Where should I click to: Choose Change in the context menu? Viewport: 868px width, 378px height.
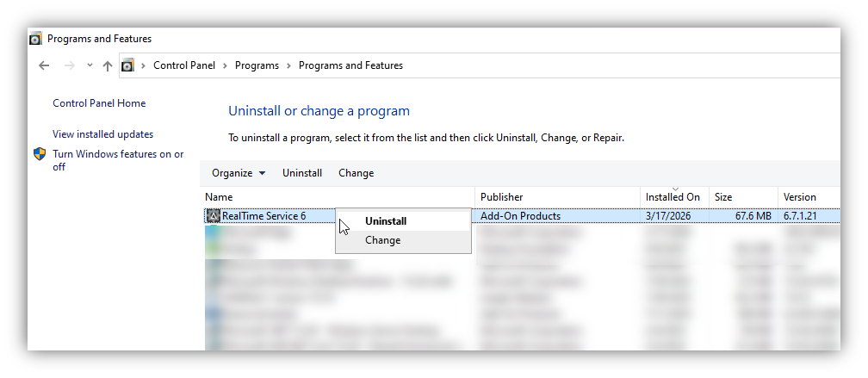tap(404, 240)
